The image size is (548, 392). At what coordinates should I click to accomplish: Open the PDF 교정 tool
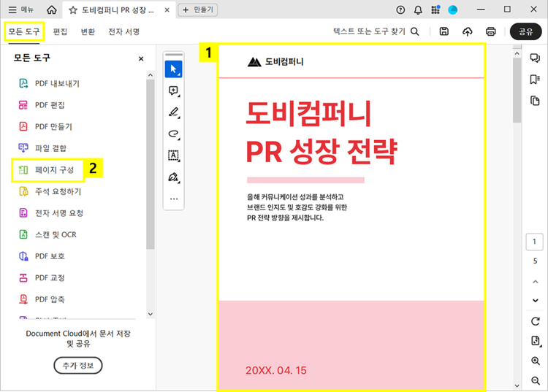pos(41,278)
